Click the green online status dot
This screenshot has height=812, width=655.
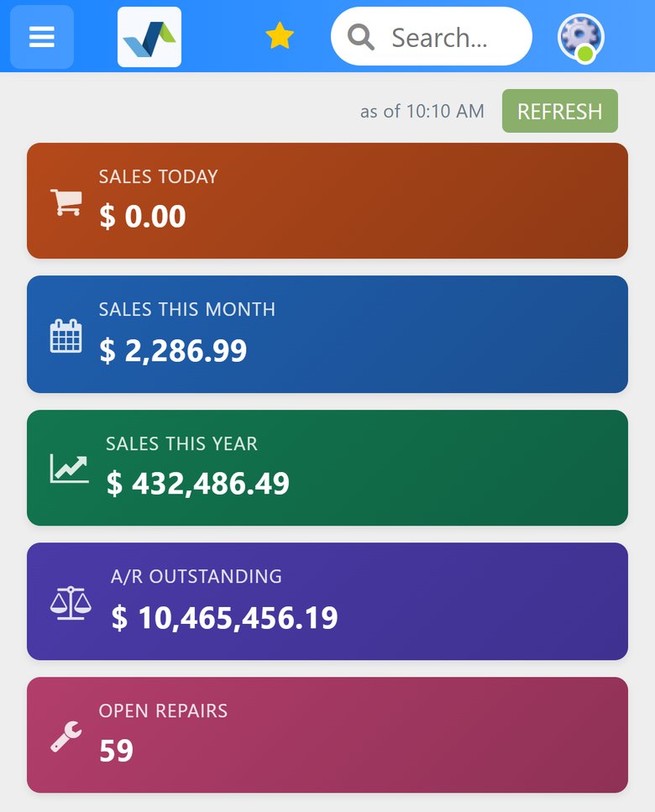(x=585, y=54)
